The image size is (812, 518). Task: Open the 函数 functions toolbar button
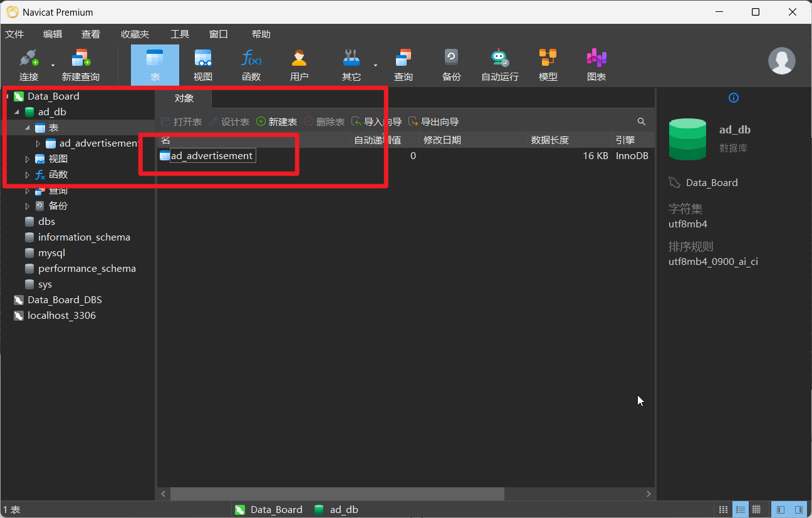251,65
